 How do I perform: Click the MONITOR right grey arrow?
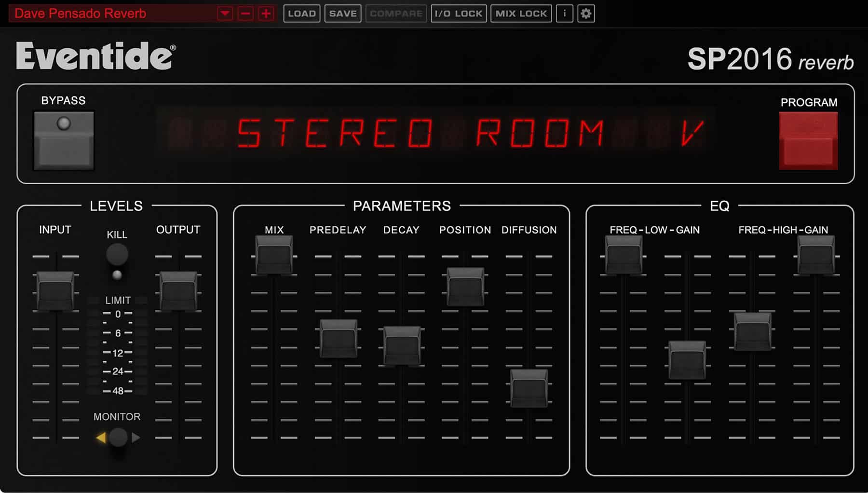[x=136, y=438]
